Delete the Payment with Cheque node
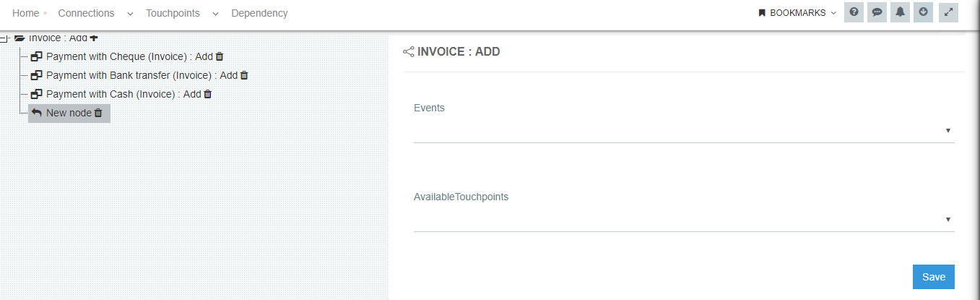 [220, 56]
